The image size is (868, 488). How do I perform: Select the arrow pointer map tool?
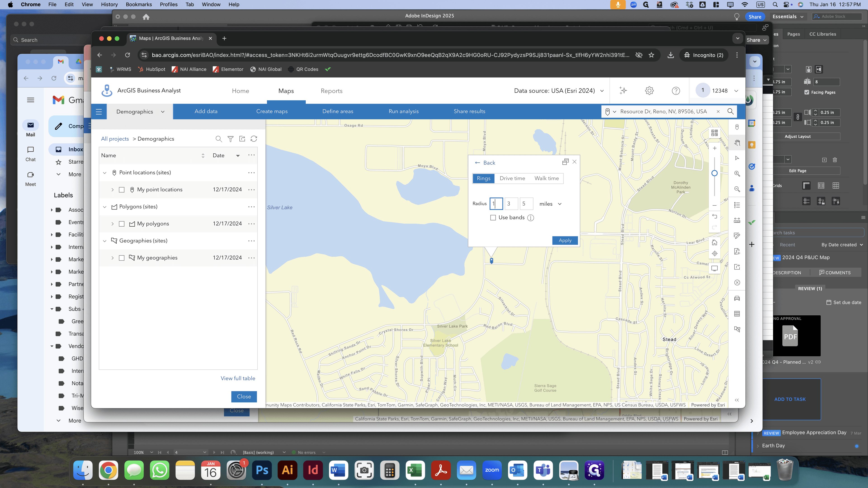(737, 158)
